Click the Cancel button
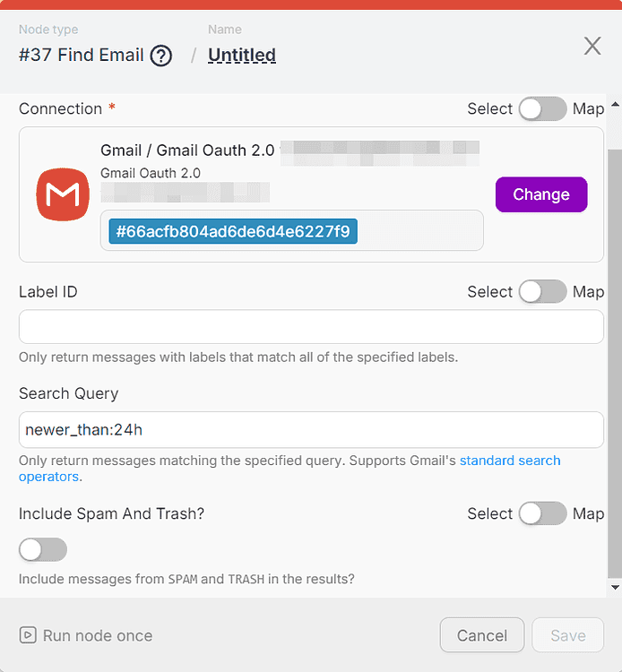 click(x=482, y=635)
